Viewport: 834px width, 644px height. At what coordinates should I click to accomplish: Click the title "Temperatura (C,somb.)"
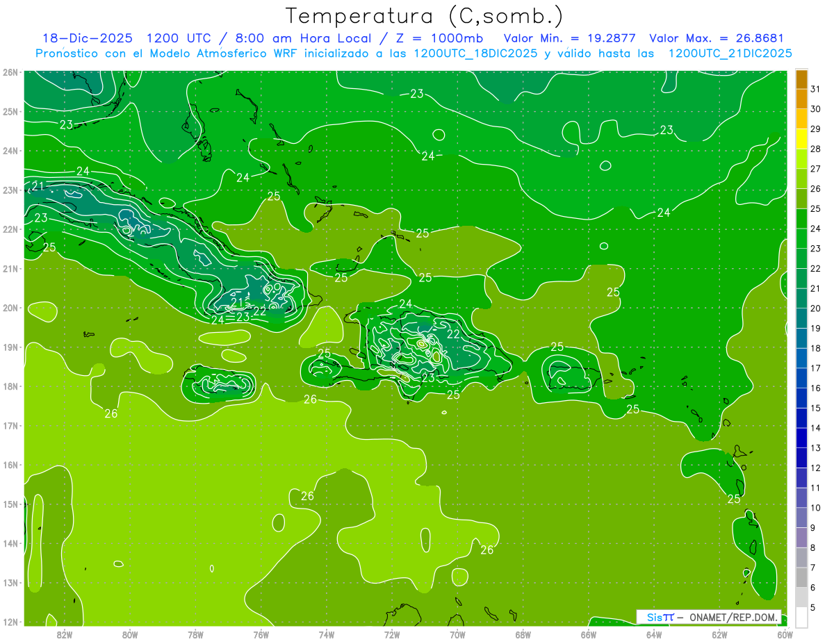pos(425,15)
